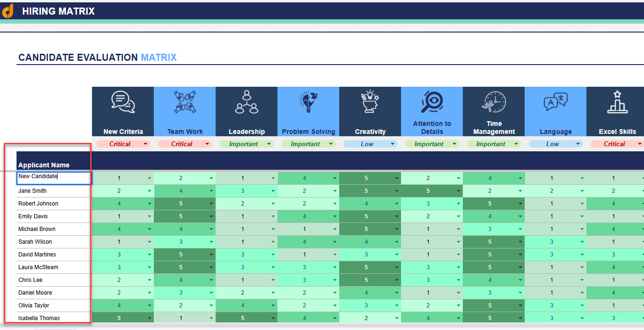
Task: Click the Leadership hierarchy icon
Action: (246, 103)
